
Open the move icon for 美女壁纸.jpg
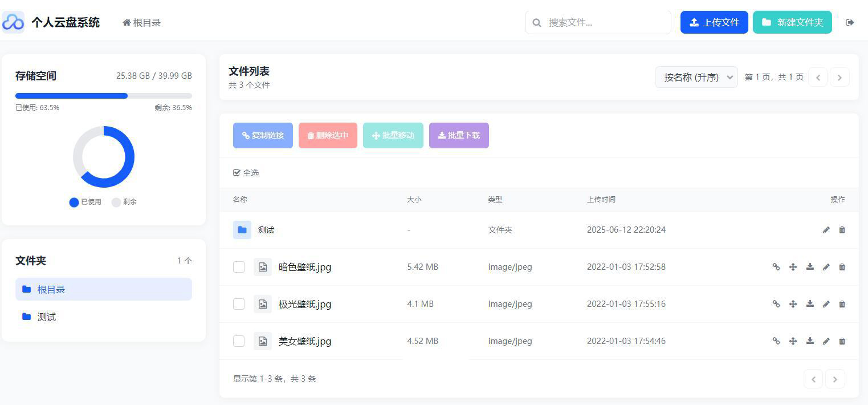[793, 341]
